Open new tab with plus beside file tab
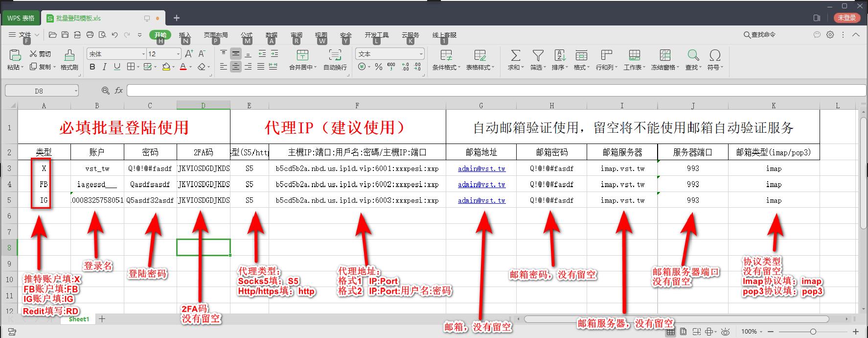The width and height of the screenshot is (868, 338). 177,18
